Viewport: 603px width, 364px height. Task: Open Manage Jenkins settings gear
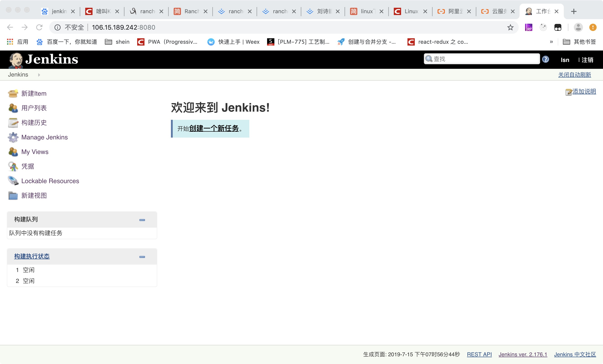click(44, 137)
